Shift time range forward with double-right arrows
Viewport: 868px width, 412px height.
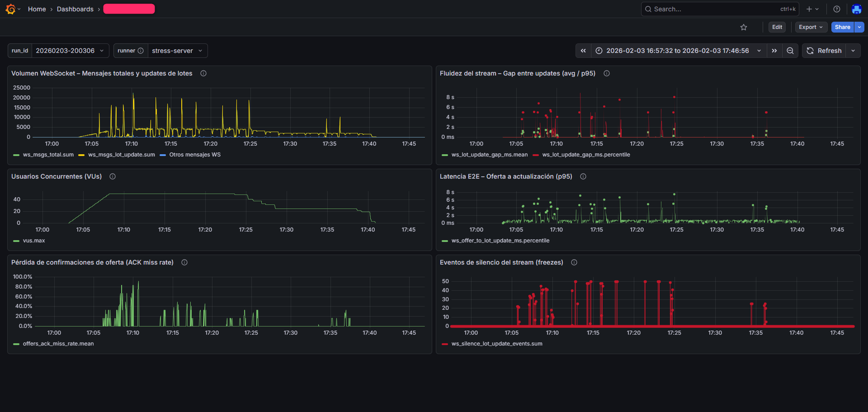click(774, 51)
